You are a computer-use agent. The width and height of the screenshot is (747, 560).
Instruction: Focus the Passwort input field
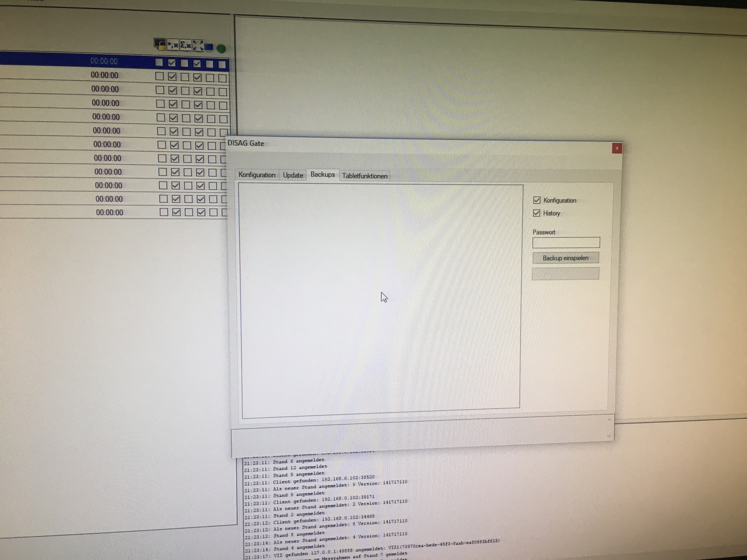click(566, 242)
